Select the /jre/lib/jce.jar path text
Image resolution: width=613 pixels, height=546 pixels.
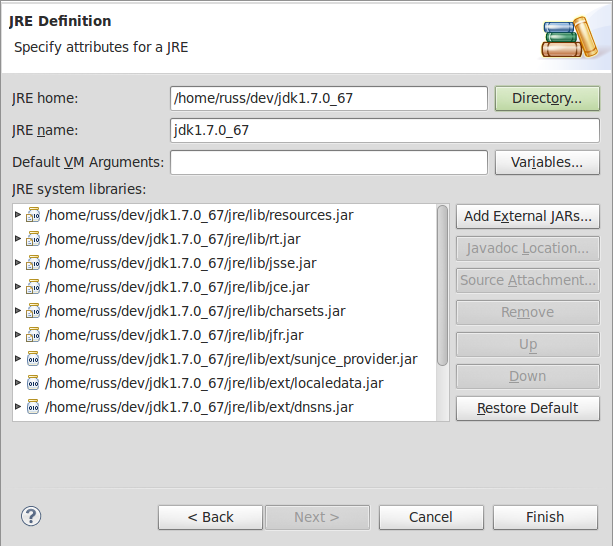(x=177, y=287)
